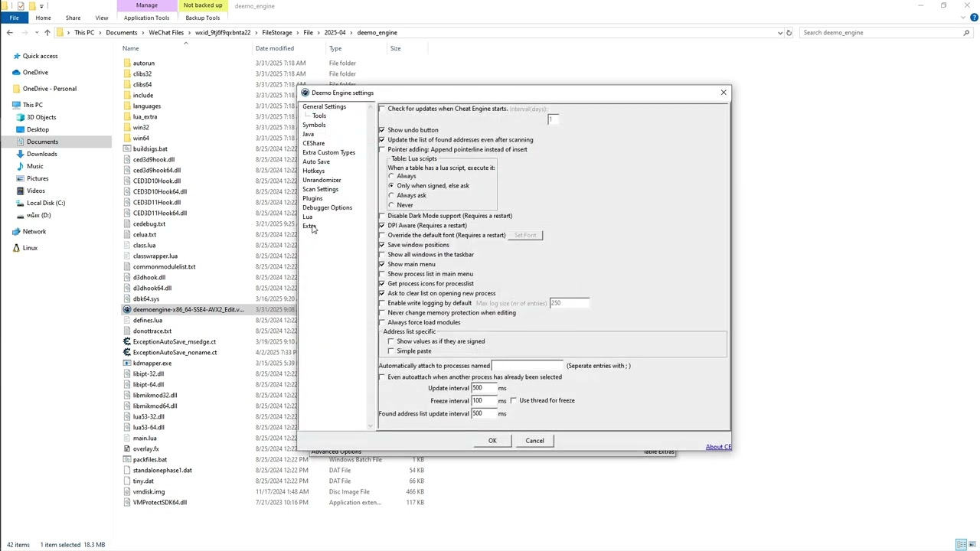Image resolution: width=980 pixels, height=551 pixels.
Task: Toggle Update found addresses even after scanning
Action: (382, 139)
